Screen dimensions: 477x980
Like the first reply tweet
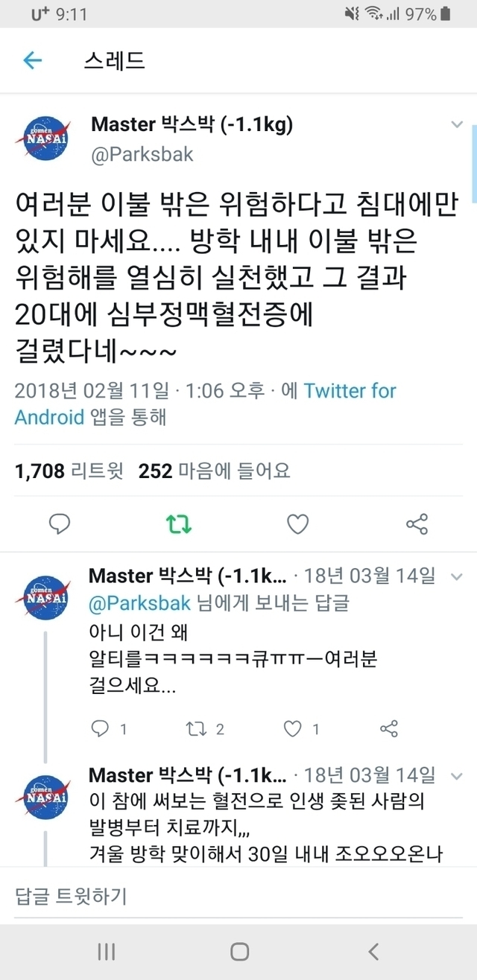(294, 728)
